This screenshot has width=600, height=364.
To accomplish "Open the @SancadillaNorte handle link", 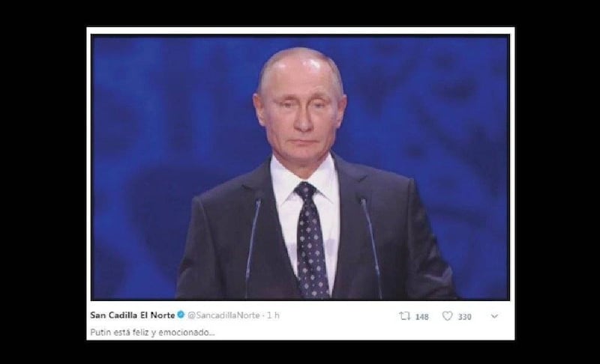I will [x=223, y=315].
